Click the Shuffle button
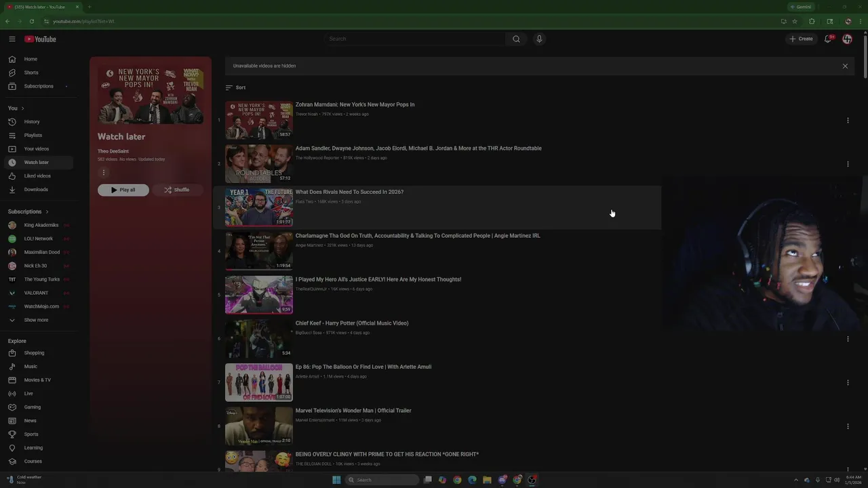 177,190
